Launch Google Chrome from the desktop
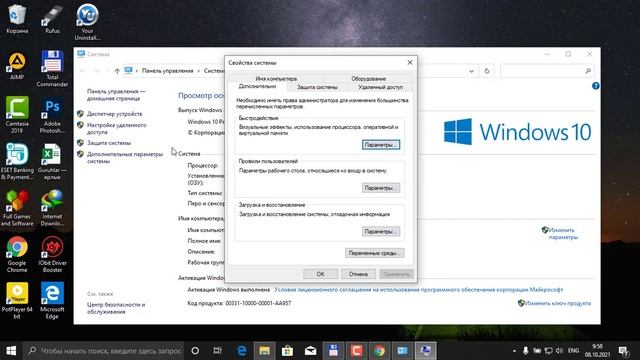The image size is (640, 360). point(17,255)
